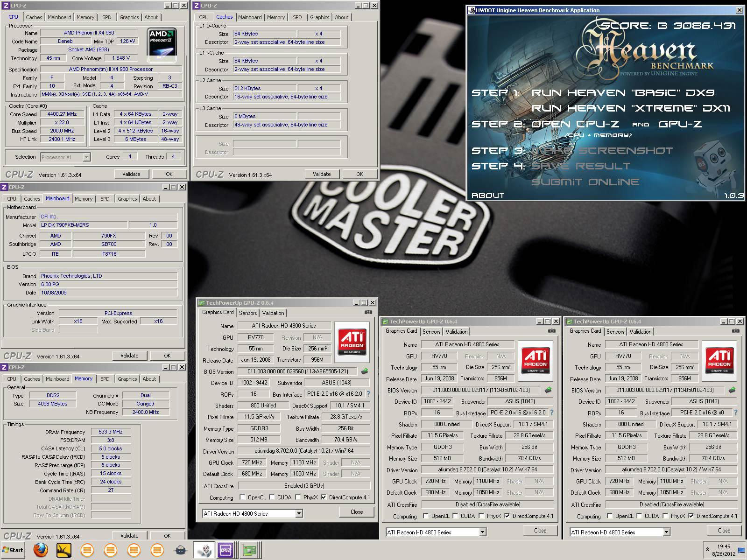This screenshot has width=747, height=560.
Task: Click the Z icon in CPU-Z Caches window title
Action: click(x=197, y=6)
